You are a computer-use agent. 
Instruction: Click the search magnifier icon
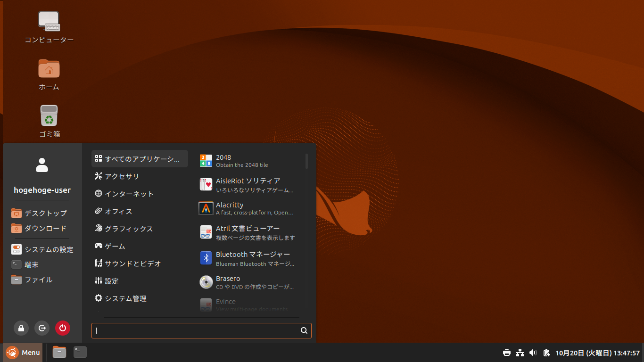coord(304,330)
